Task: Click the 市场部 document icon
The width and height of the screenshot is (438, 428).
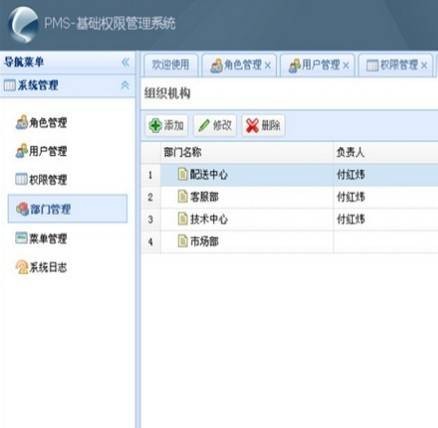Action: pos(183,241)
